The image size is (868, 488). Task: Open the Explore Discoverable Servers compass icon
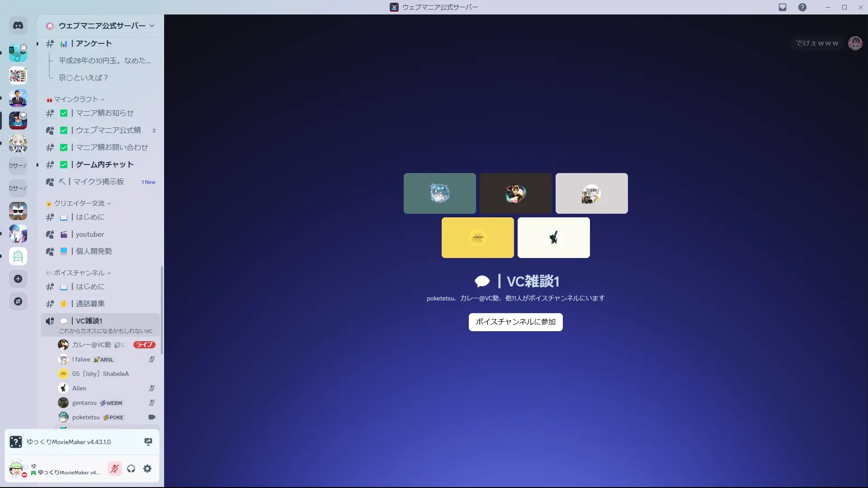pyautogui.click(x=18, y=301)
